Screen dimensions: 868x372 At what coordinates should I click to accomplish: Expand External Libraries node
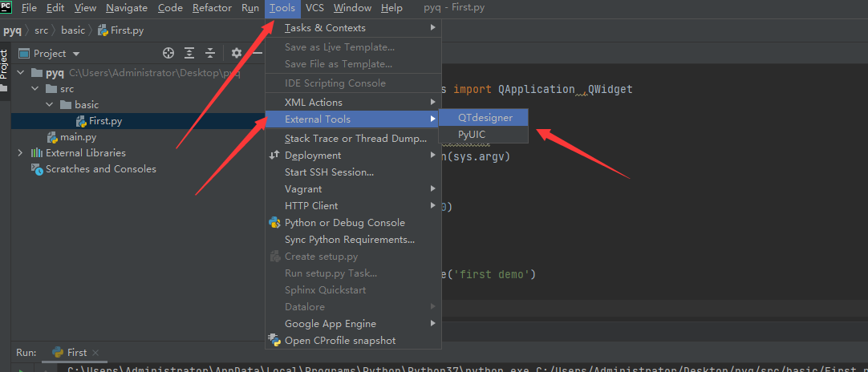pos(21,153)
